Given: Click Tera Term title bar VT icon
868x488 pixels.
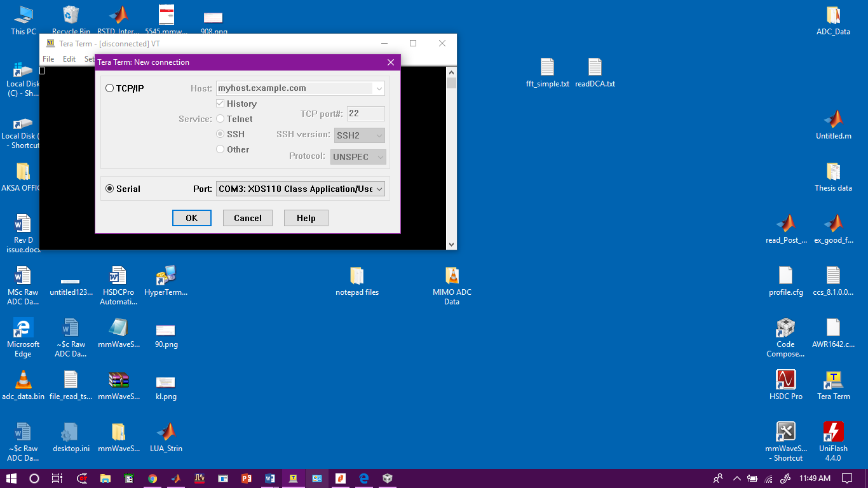Looking at the screenshot, I should coord(51,43).
